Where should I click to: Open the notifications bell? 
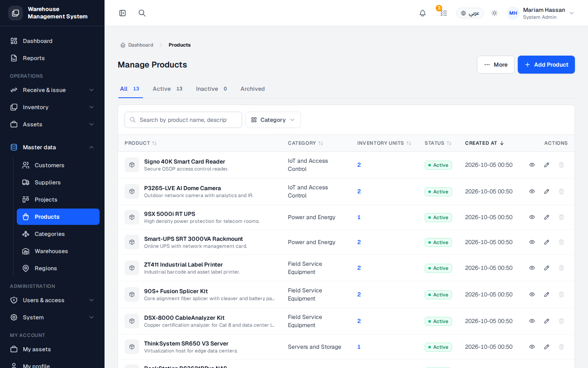tap(423, 13)
